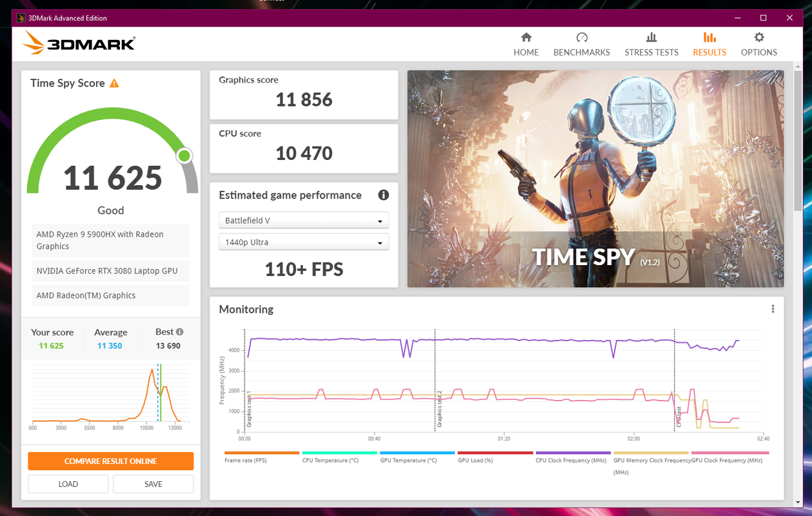This screenshot has height=516, width=812.
Task: Toggle the GPU Load (%) legend
Action: [x=495, y=457]
